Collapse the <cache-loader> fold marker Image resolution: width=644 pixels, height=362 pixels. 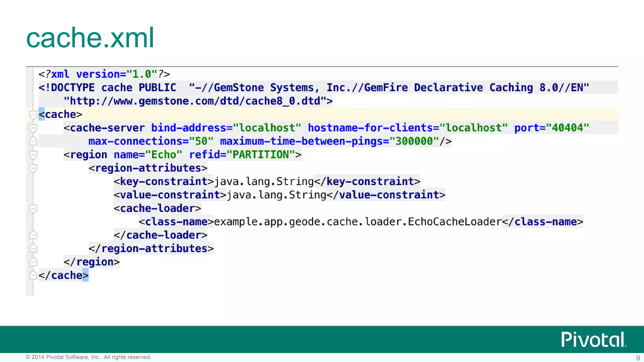[33, 209]
